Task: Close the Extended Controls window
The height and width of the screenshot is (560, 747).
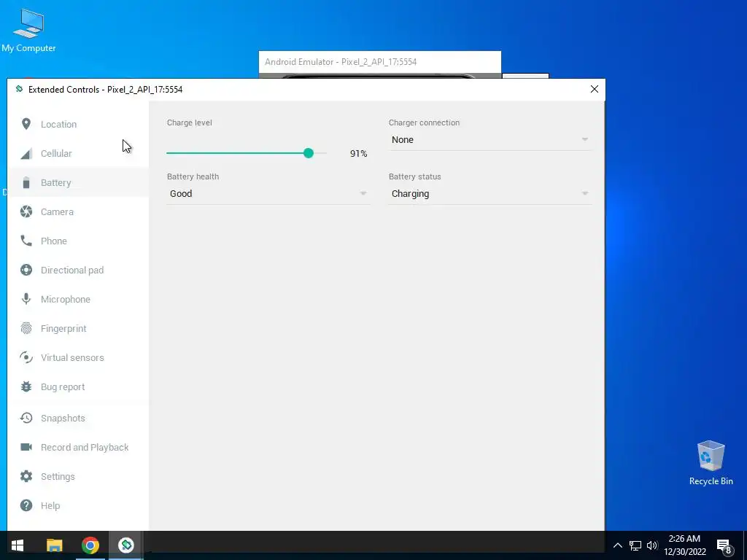Action: 594,89
